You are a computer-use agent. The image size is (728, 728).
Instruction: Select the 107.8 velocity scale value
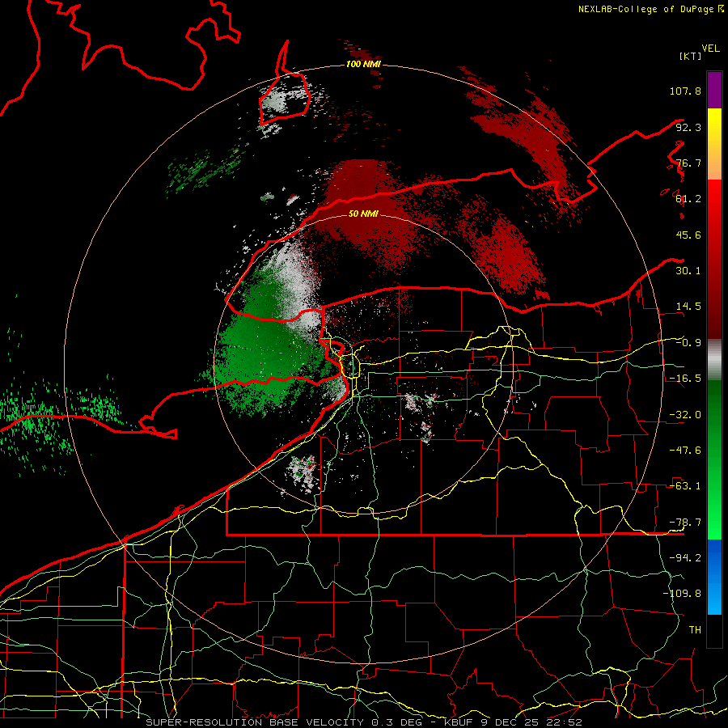coord(685,91)
